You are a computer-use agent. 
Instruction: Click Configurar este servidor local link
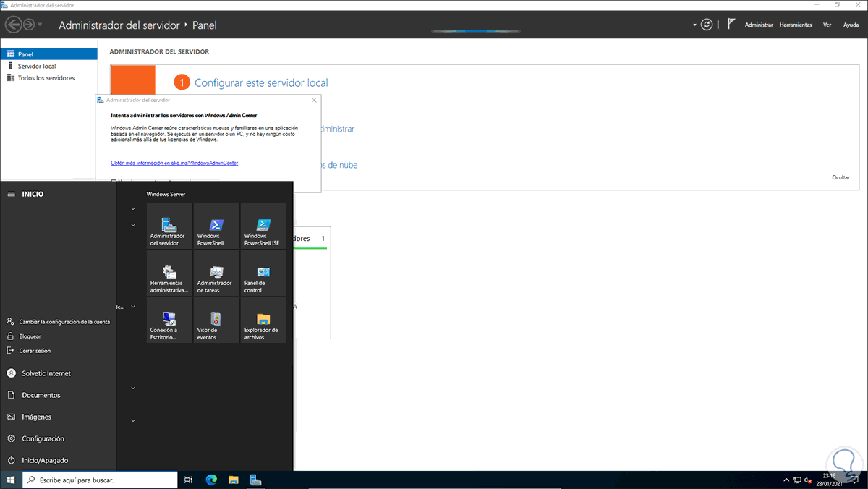[261, 82]
